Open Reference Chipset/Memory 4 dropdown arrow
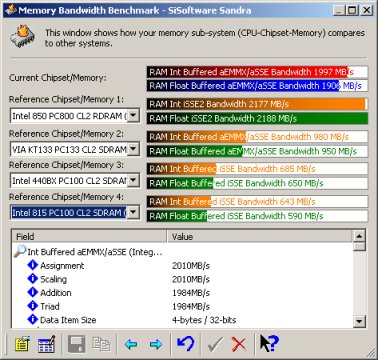Viewport: 378px width, 360px height. tap(133, 212)
